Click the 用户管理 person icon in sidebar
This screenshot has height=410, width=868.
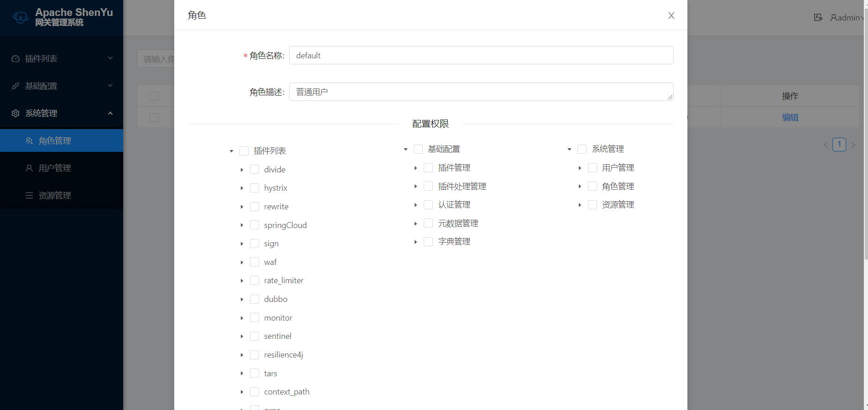[x=29, y=168]
